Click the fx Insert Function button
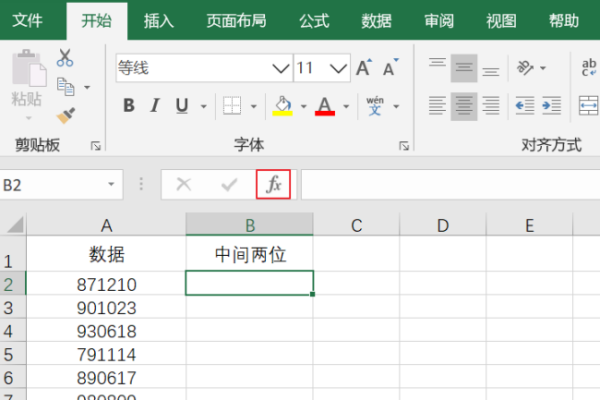The image size is (600, 400). (x=274, y=184)
